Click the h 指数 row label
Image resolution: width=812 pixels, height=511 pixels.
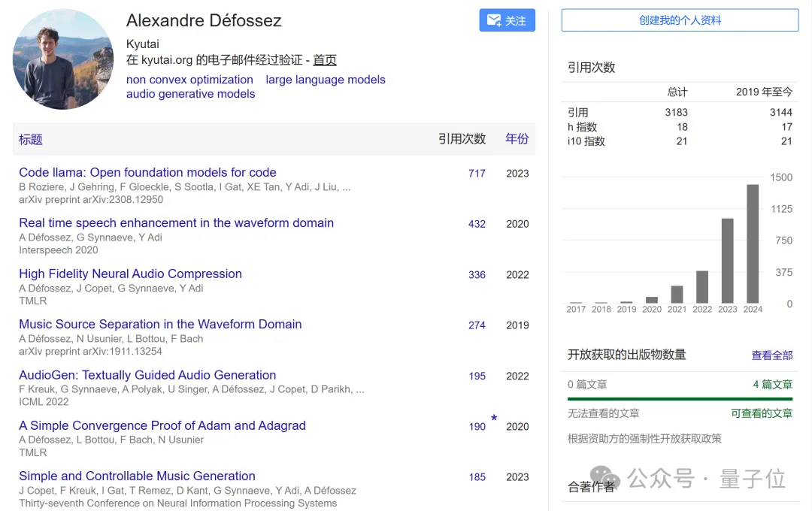[x=583, y=127]
